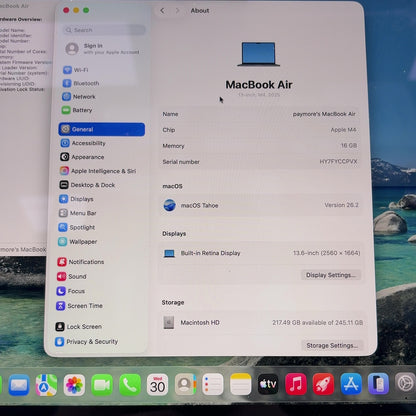The image size is (416, 416).
Task: Open Calendar showing date 30 in the Dock
Action: pos(157,385)
